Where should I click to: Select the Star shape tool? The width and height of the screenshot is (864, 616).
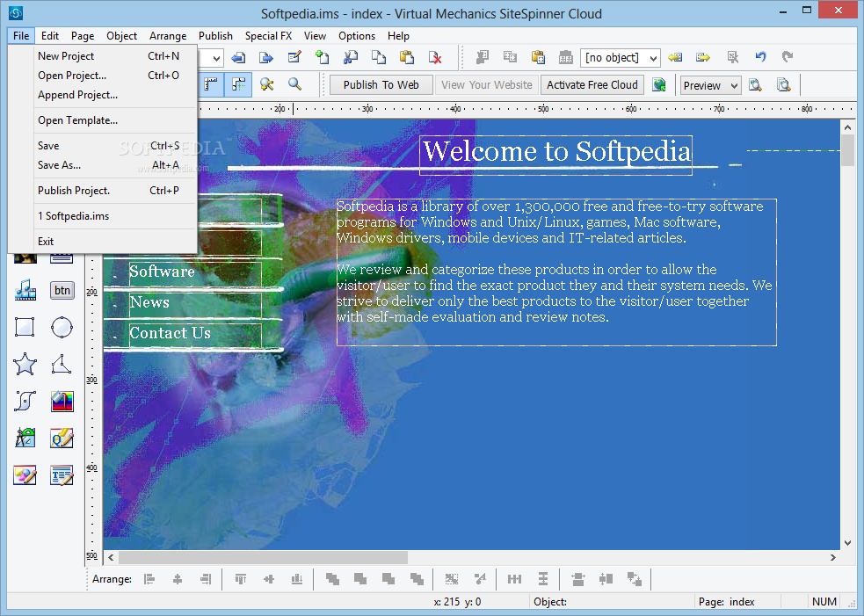pyautogui.click(x=25, y=364)
